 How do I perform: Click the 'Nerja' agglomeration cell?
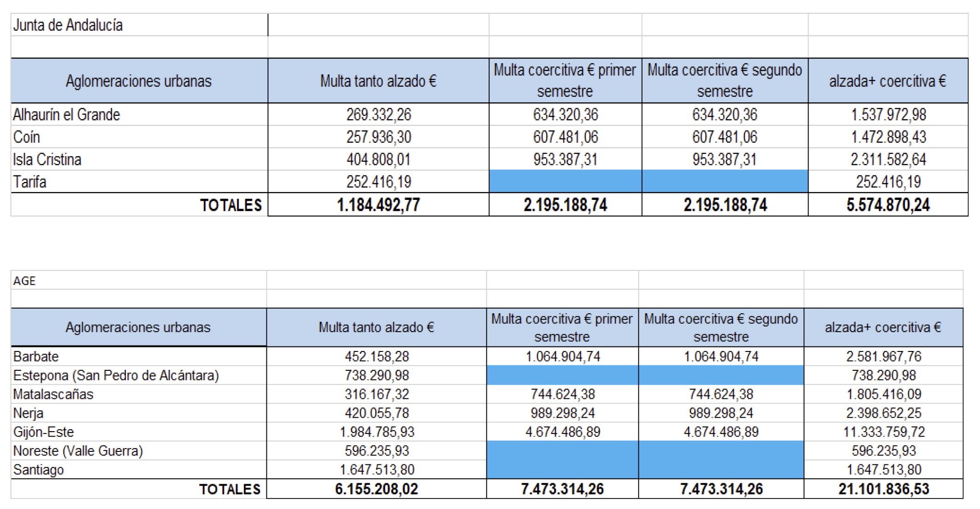pyautogui.click(x=139, y=413)
